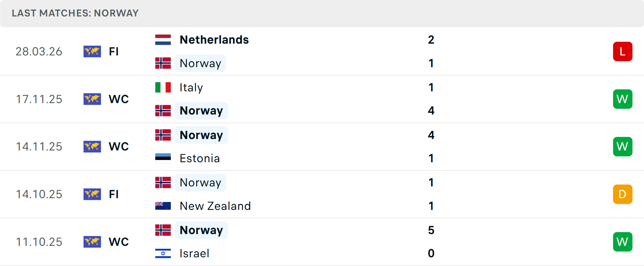
Task: Select New Zealand team name
Action: tap(215, 206)
